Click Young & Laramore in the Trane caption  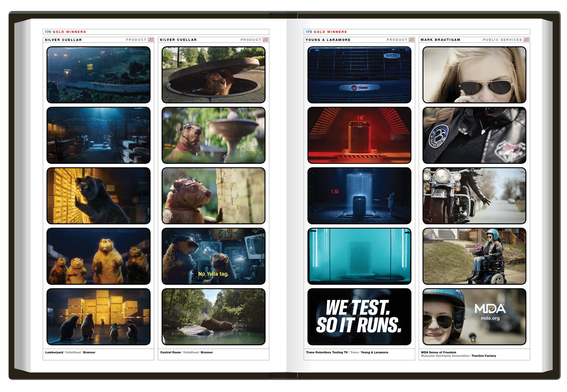pos(374,352)
